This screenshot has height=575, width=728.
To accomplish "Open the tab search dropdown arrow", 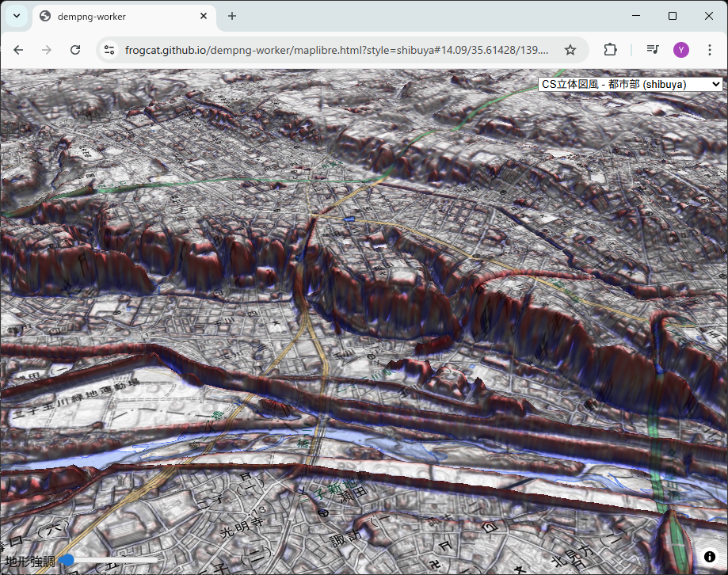I will [17, 17].
